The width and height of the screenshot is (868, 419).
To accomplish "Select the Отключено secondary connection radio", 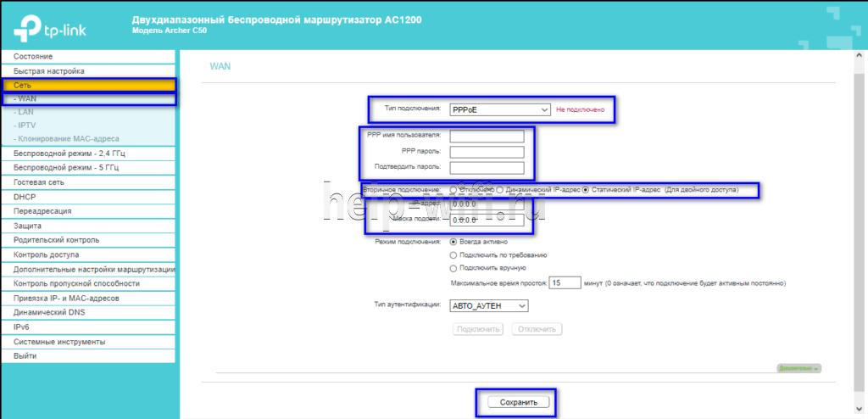I will click(455, 190).
